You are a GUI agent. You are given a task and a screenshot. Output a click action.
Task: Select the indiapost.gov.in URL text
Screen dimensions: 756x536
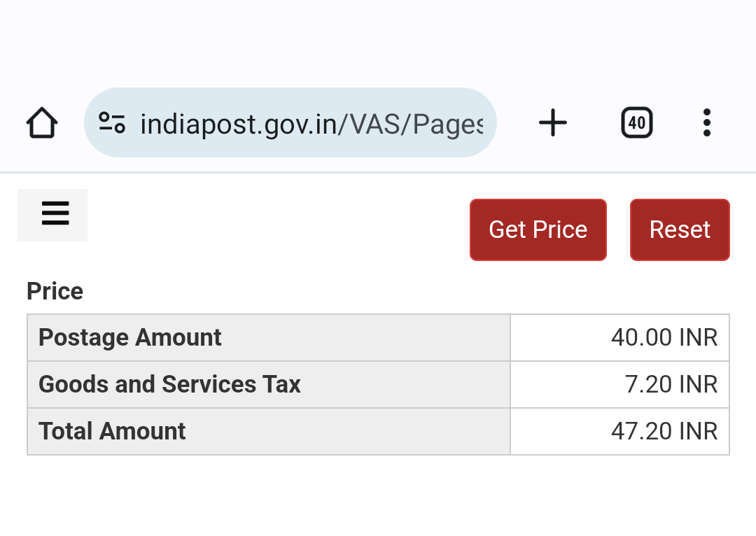click(311, 125)
